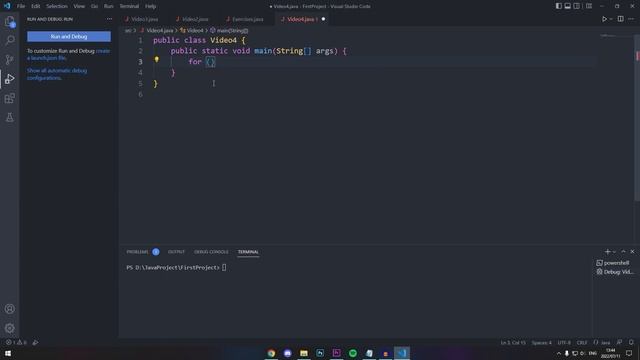Maximize terminal panel with chevron up
This screenshot has width=640, height=360.
click(623, 252)
